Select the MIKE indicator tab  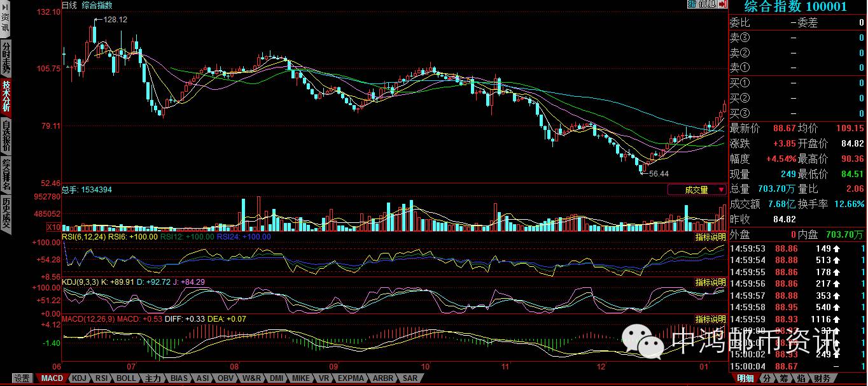[x=302, y=378]
